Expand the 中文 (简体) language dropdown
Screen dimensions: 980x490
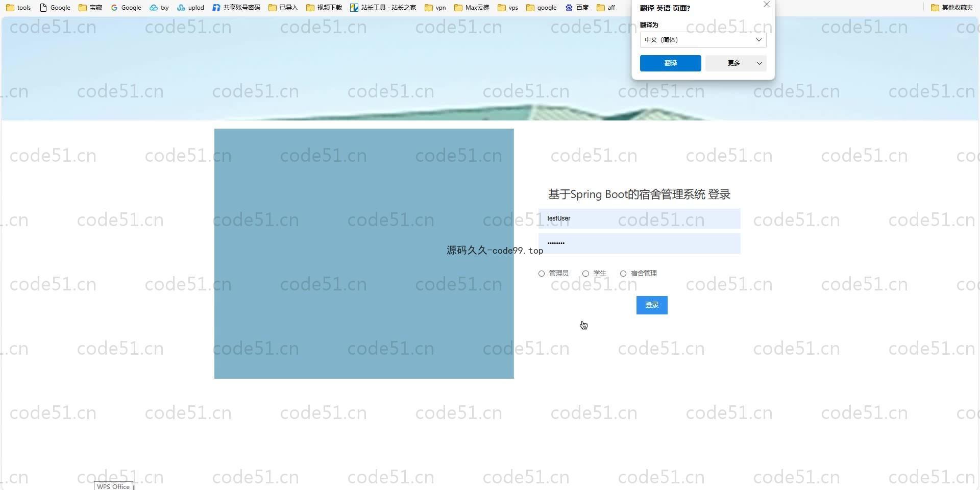(x=703, y=40)
